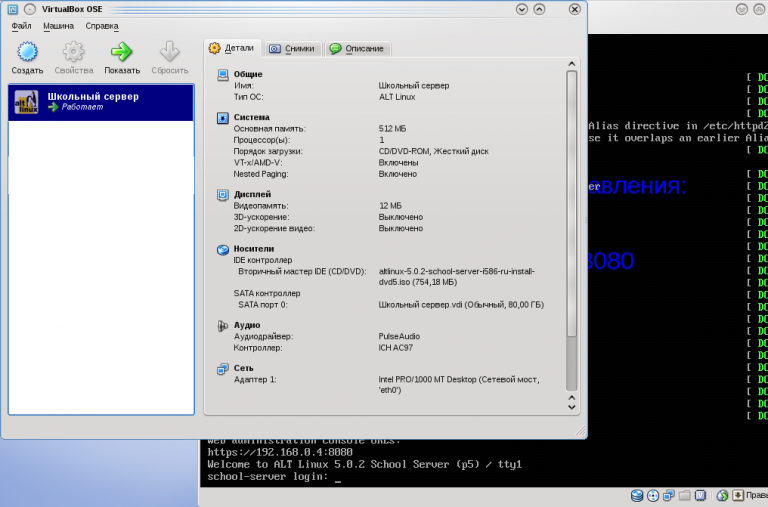Click the hard disk activity icon in VM status bar

637,496
